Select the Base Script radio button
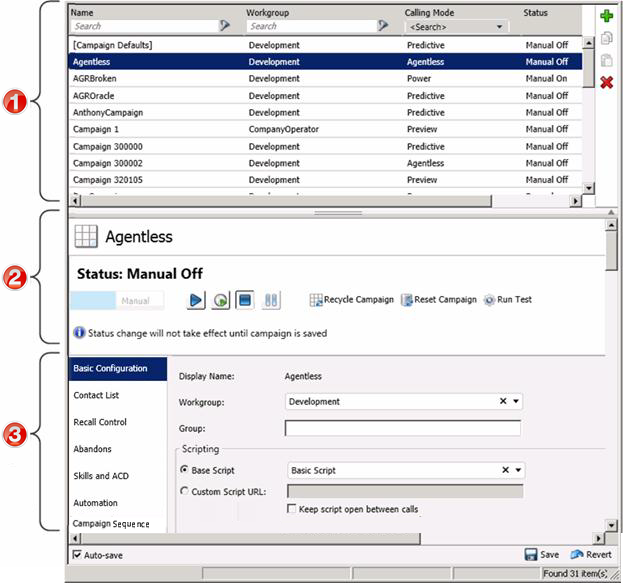Screen dimensions: 623x584 [x=183, y=469]
